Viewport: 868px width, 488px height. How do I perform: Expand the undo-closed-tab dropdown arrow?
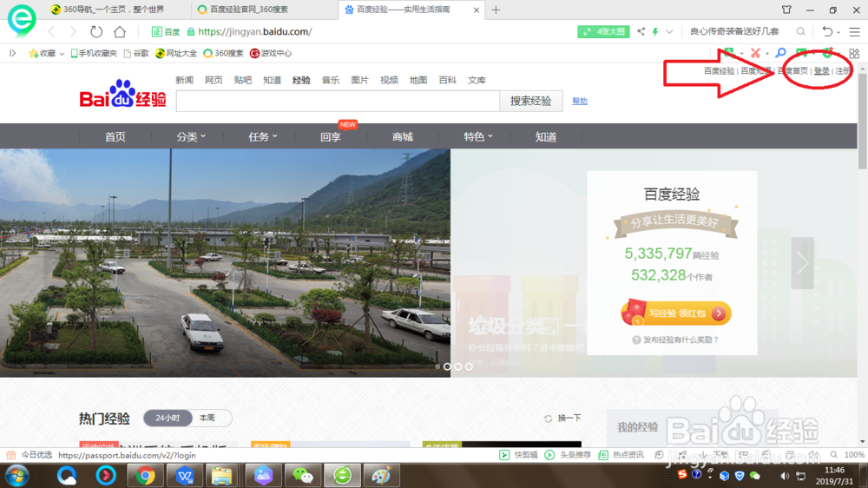[x=838, y=33]
